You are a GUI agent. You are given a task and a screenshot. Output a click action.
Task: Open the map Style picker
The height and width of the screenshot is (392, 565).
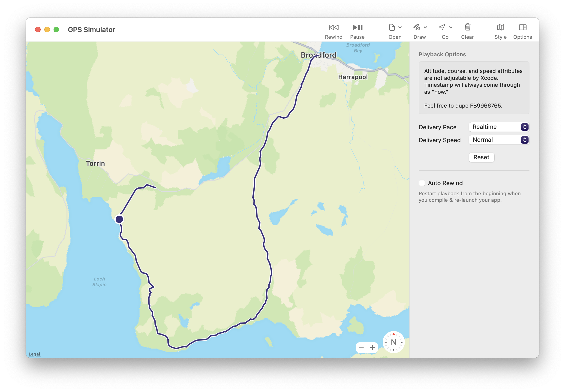(500, 31)
